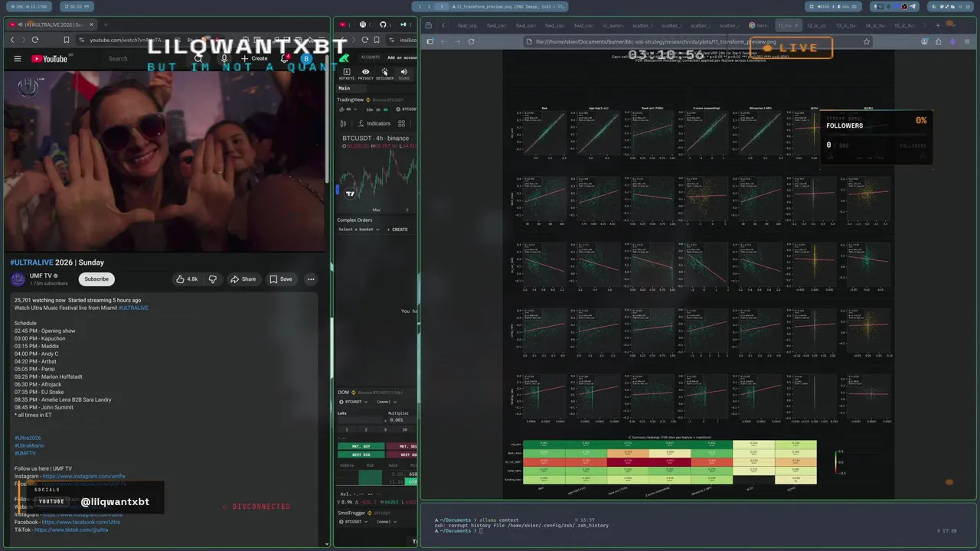Focus the YouTube search field
This screenshot has height=551, width=980.
(x=145, y=58)
